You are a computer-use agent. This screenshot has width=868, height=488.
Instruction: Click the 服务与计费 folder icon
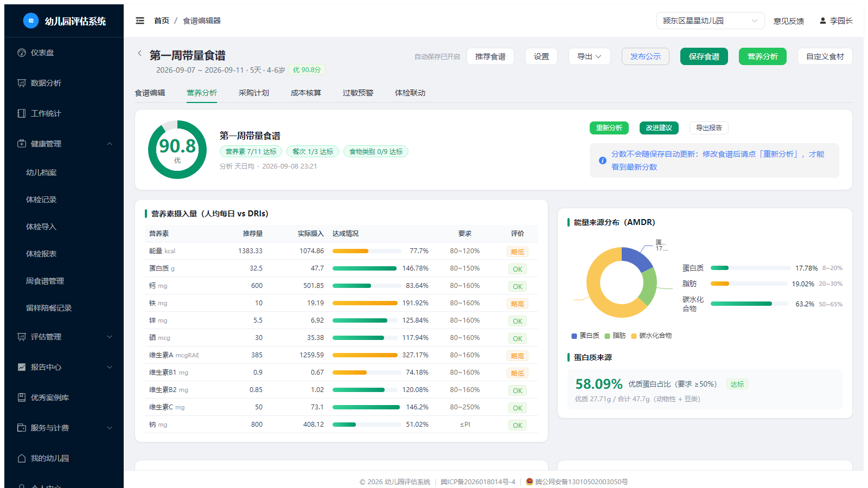pyautogui.click(x=22, y=428)
